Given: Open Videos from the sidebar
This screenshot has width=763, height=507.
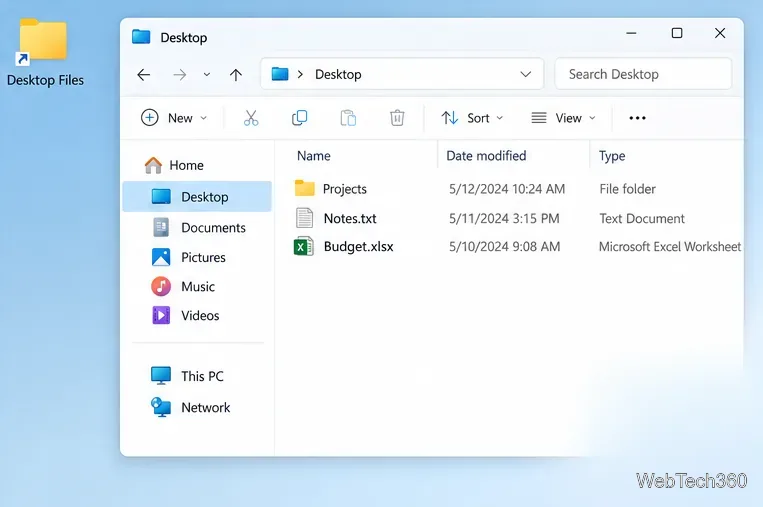Looking at the screenshot, I should tap(185, 315).
